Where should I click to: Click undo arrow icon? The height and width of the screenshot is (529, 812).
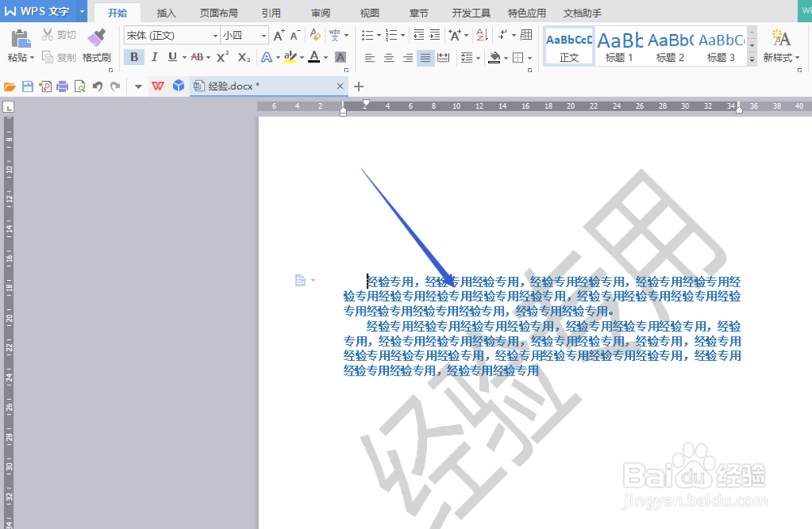(97, 87)
